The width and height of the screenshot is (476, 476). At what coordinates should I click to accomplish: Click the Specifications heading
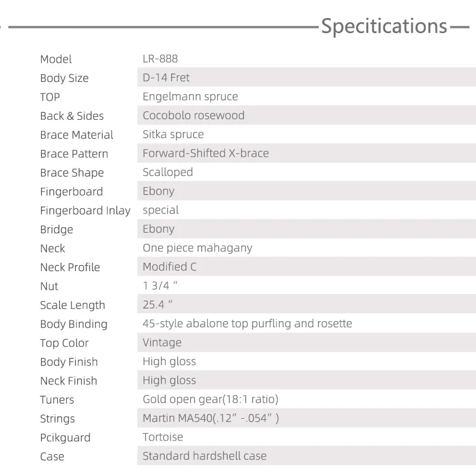[384, 27]
